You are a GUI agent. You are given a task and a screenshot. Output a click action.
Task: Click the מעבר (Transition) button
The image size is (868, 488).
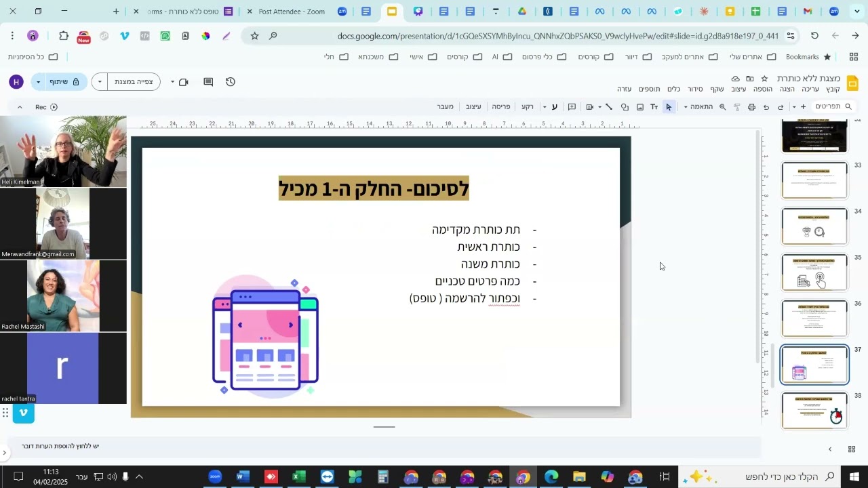446,106
